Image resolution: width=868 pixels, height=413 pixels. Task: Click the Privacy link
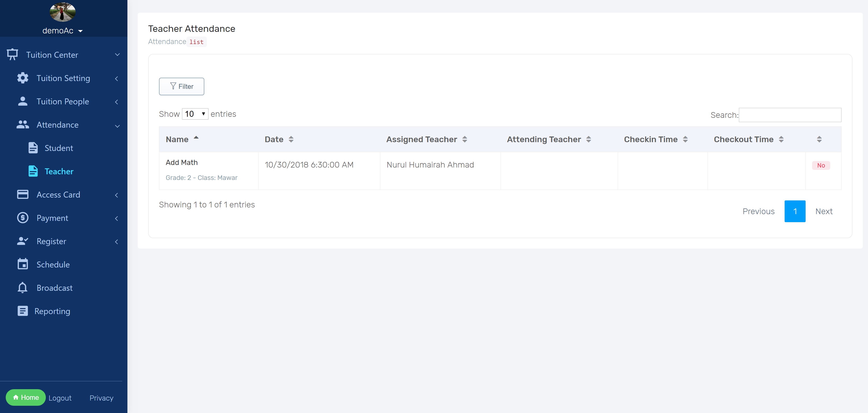[102, 398]
